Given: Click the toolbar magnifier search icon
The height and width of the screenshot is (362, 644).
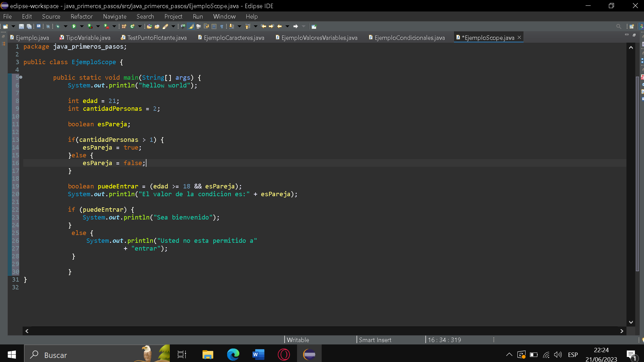Looking at the screenshot, I should [x=618, y=26].
